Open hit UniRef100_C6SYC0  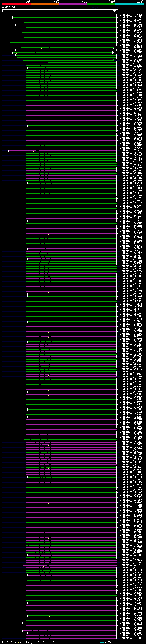131,35
